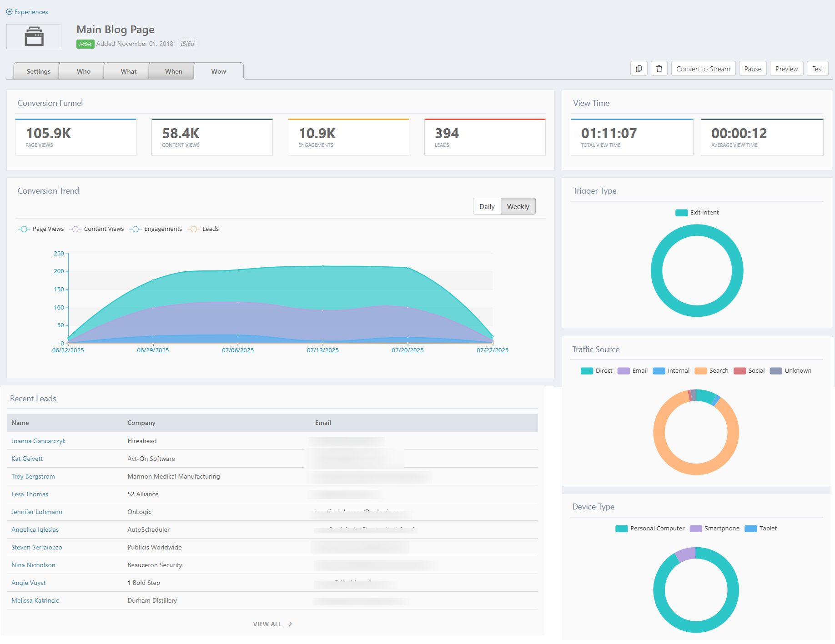Screen dimensions: 835x644
Task: Open lead Troy Bergstrom
Action: (x=33, y=477)
